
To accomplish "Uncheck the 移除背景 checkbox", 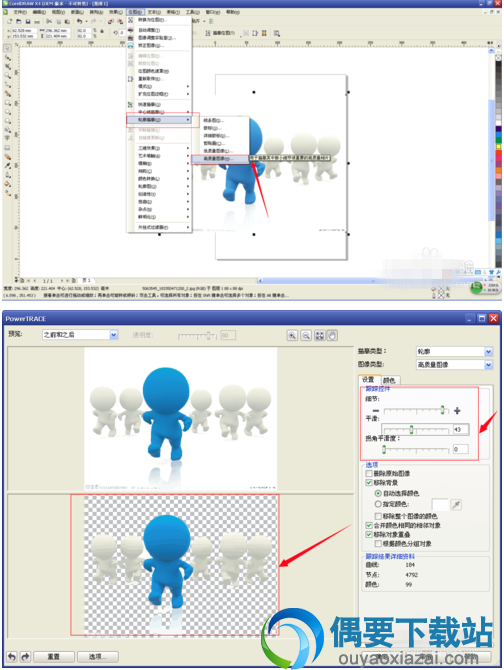I will [x=369, y=483].
